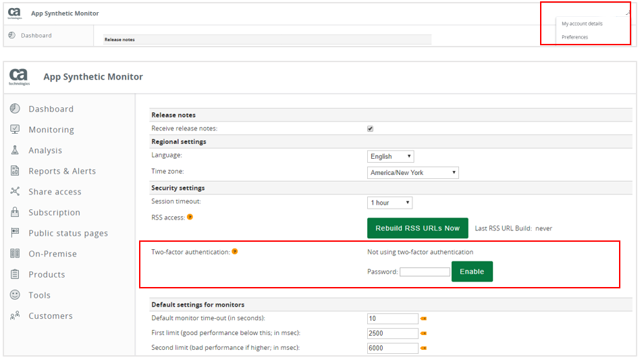This screenshot has width=644, height=362.
Task: Open Share access page
Action: tap(55, 192)
